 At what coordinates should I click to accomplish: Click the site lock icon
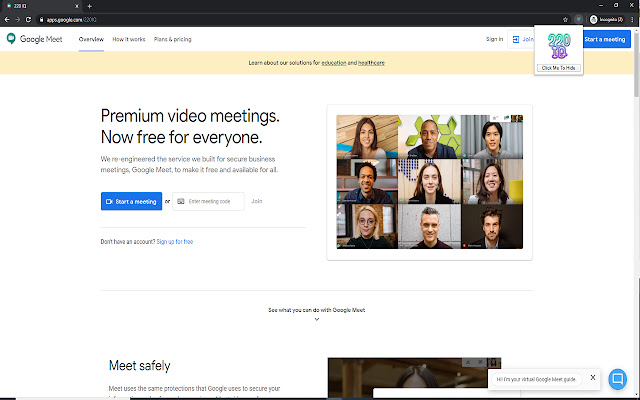pyautogui.click(x=41, y=20)
